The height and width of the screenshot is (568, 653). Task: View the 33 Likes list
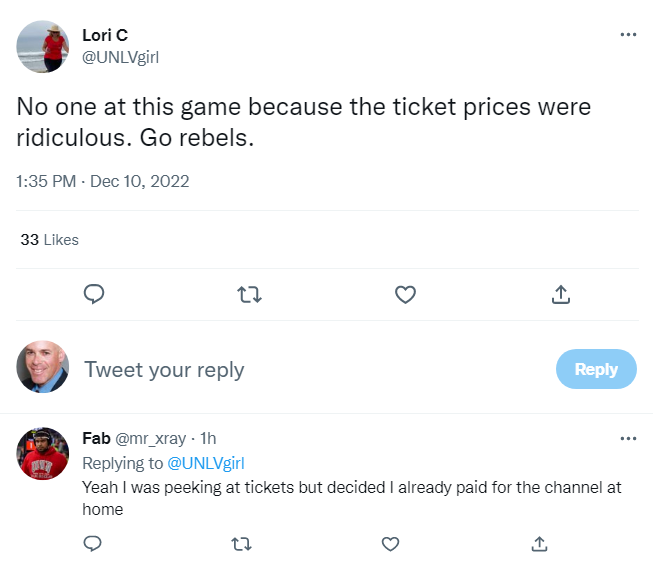pos(49,240)
